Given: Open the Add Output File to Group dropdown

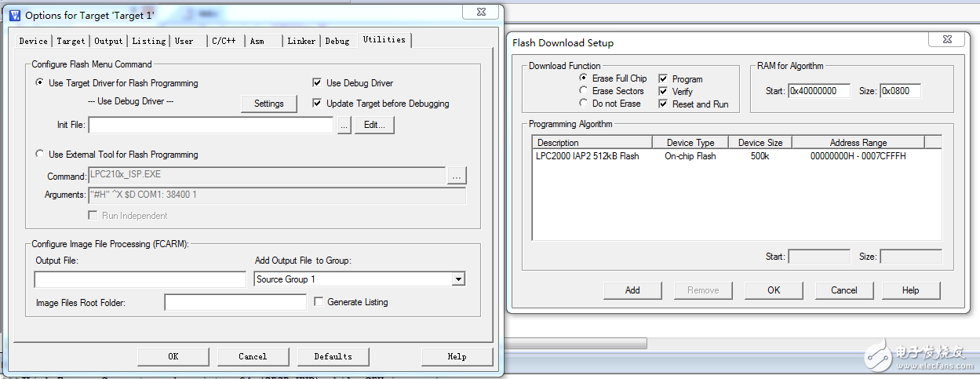Looking at the screenshot, I should pyautogui.click(x=458, y=279).
